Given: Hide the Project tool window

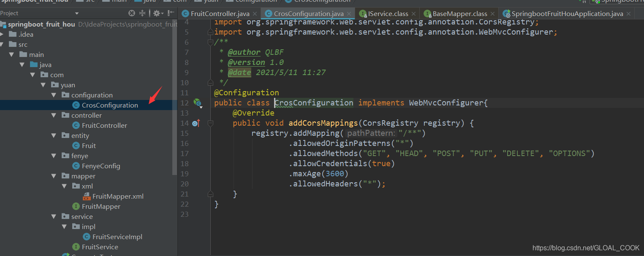Looking at the screenshot, I should click(171, 13).
